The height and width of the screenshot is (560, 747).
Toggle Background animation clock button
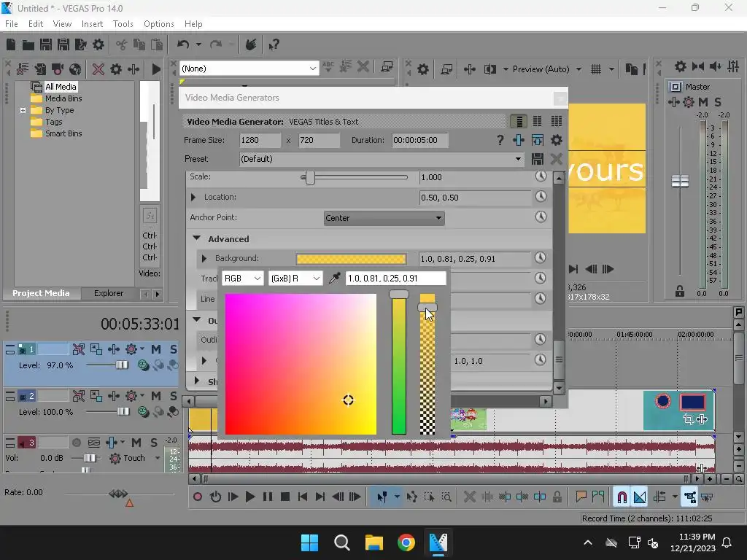coord(540,257)
